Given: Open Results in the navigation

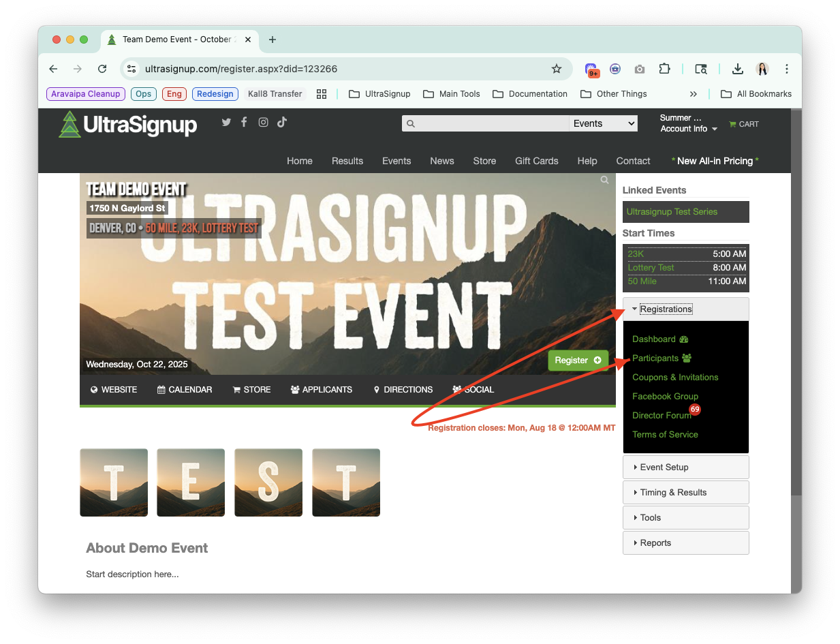Looking at the screenshot, I should click(x=347, y=161).
